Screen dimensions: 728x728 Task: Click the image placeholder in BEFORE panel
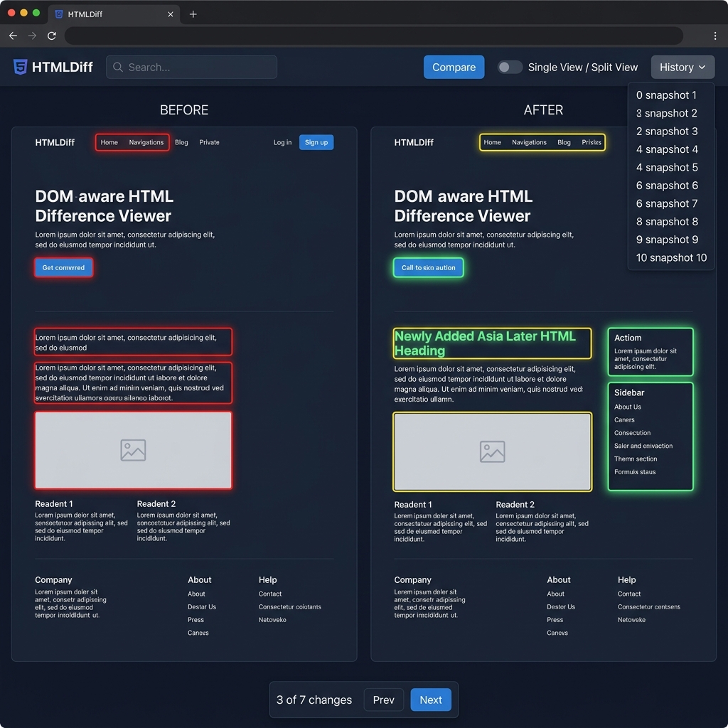point(133,450)
